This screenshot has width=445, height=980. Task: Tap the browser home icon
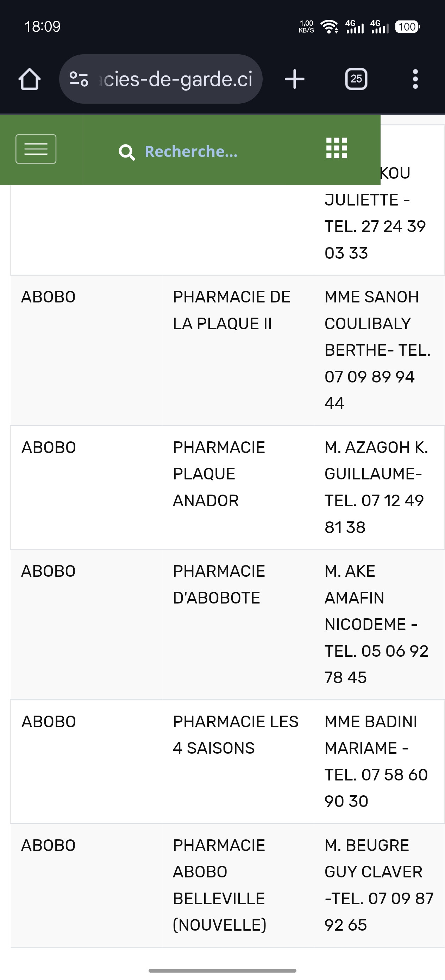click(x=30, y=79)
